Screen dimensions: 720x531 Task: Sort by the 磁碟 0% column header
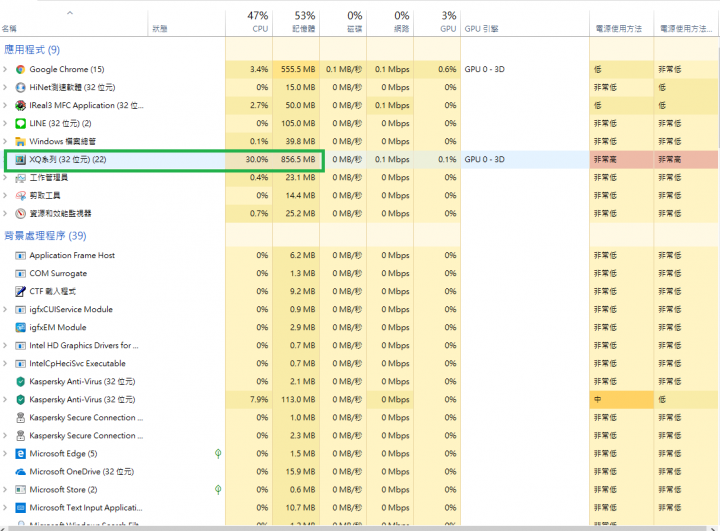point(343,22)
